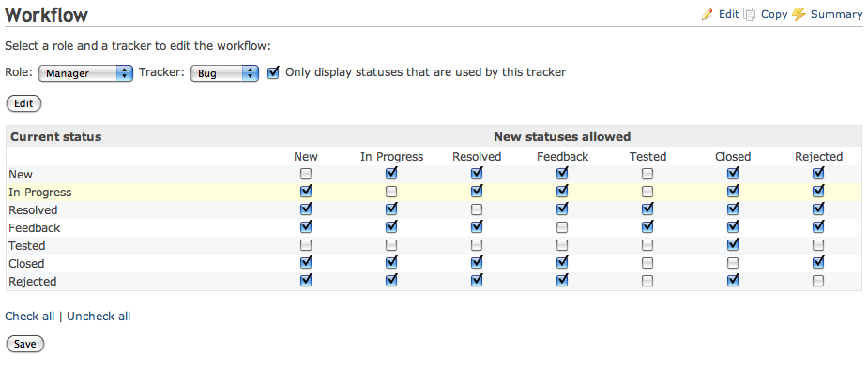868x371 pixels.
Task: Open the Role dropdown showing Manager
Action: point(85,73)
